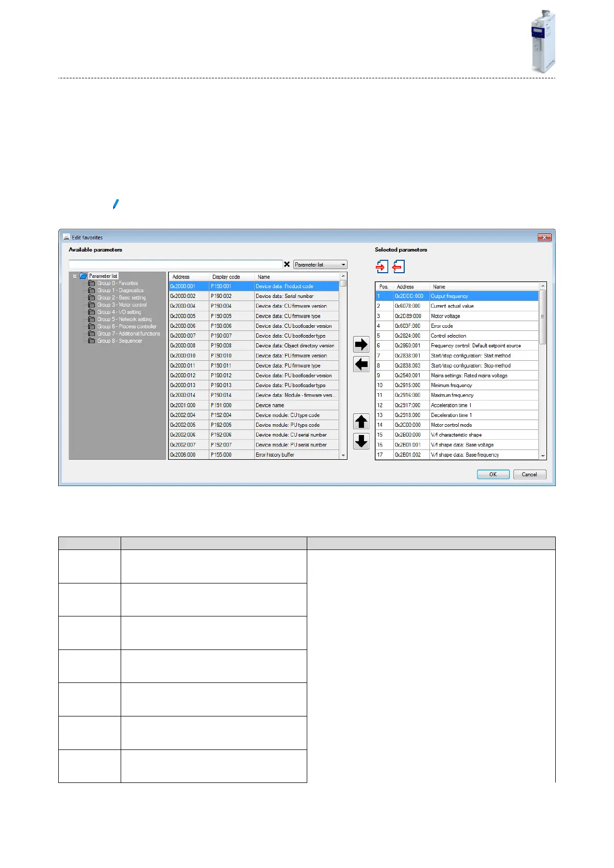Clear the search field with X icon
The height and width of the screenshot is (868, 614).
(287, 264)
